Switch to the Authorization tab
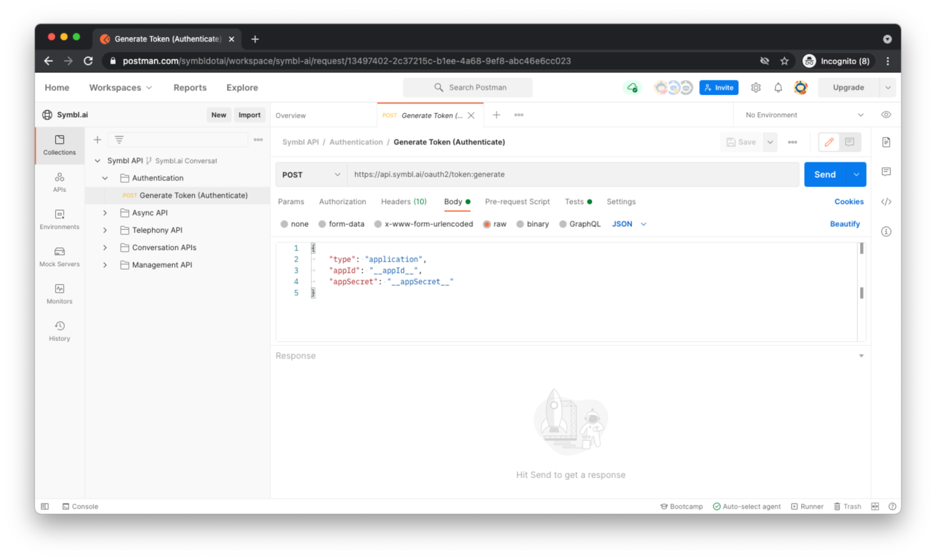 (342, 201)
